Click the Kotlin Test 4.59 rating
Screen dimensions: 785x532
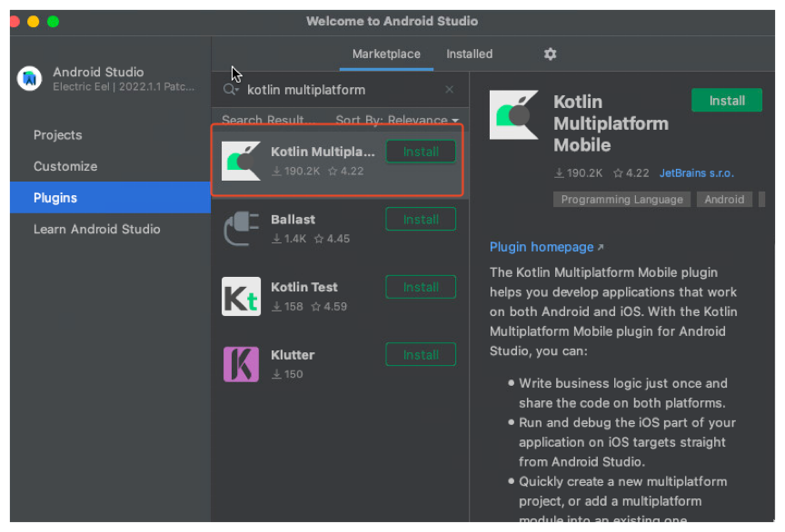coord(329,306)
